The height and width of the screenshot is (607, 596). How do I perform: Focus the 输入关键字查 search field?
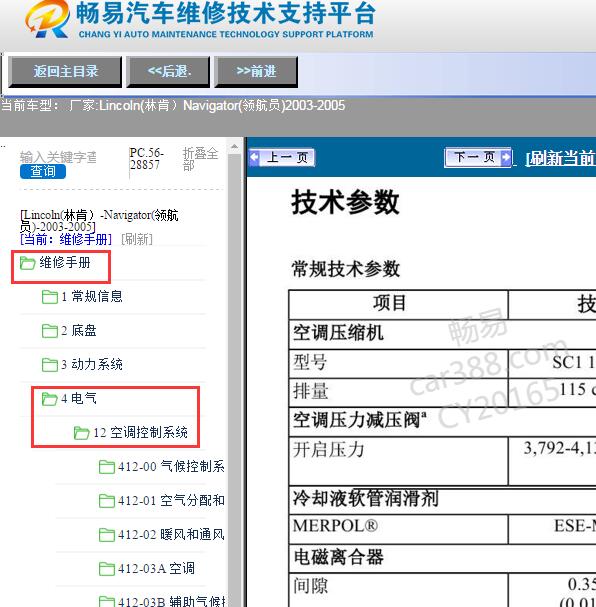[58, 157]
